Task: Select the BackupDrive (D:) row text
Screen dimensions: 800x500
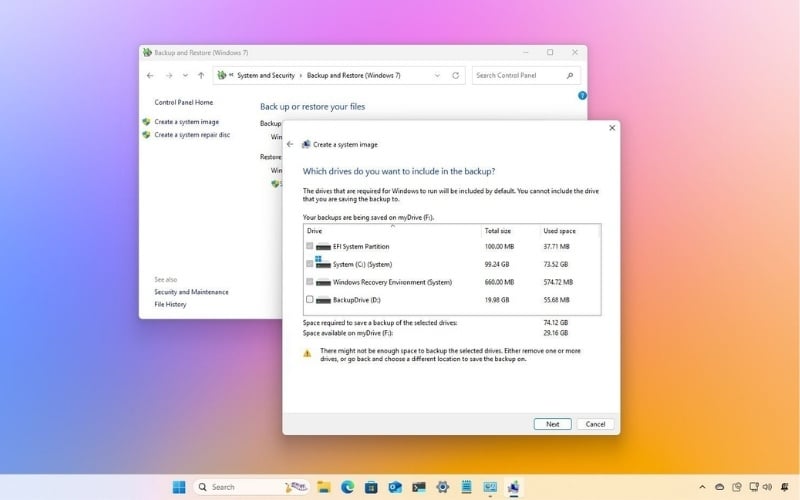Action: point(357,300)
